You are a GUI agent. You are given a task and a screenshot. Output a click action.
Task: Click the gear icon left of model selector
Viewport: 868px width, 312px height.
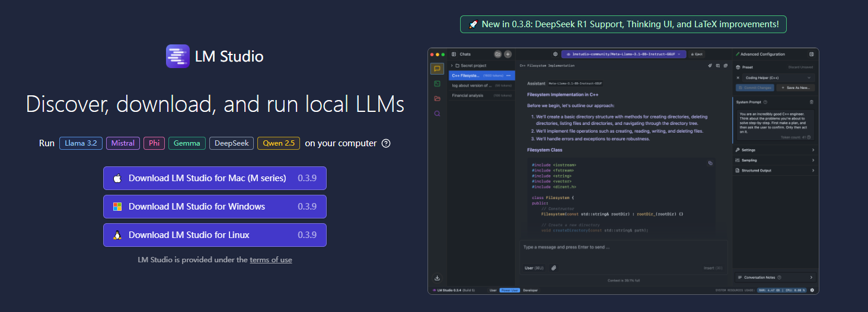[x=556, y=54]
